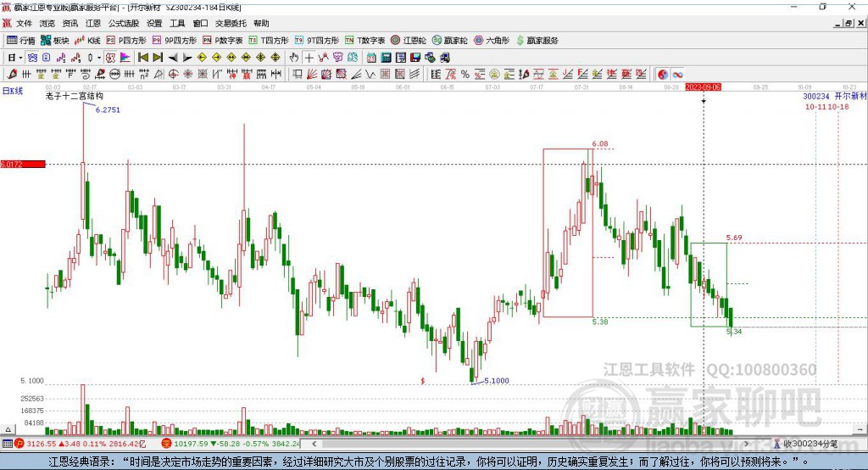
Task: Click the red circle crosshair icon
Action: [x=173, y=75]
